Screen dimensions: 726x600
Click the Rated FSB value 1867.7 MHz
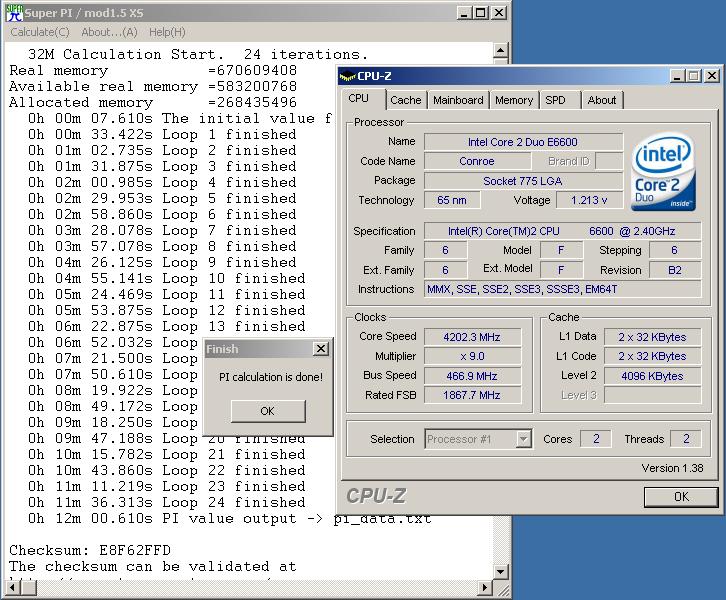coord(472,395)
